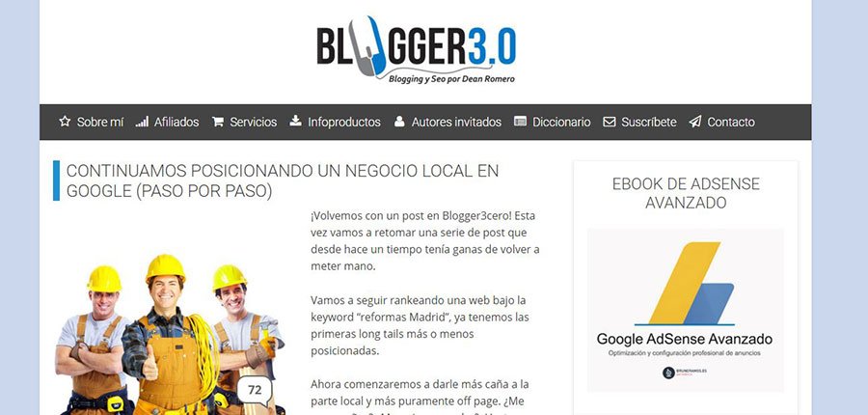
Task: Open the Autores invitados menu item
Action: [456, 122]
